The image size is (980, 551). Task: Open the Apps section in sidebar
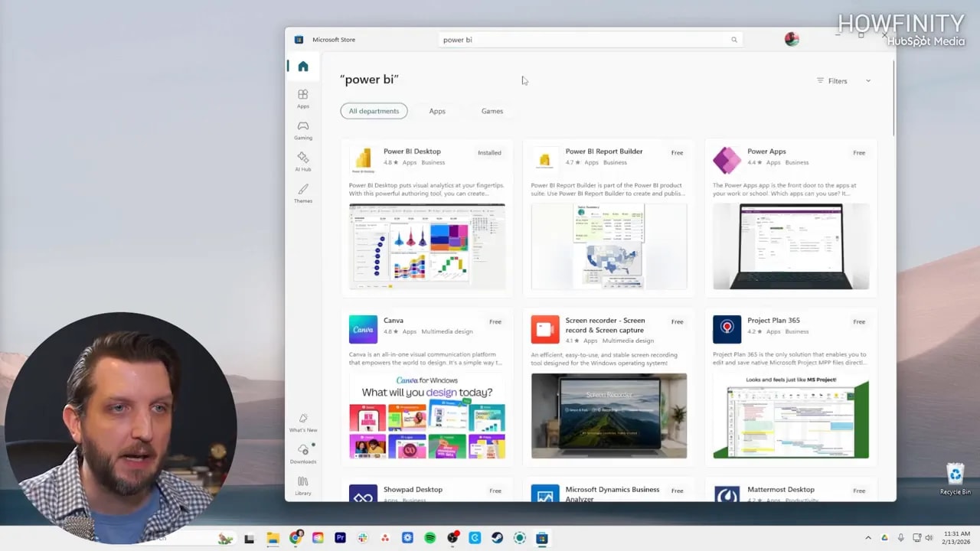tap(303, 98)
